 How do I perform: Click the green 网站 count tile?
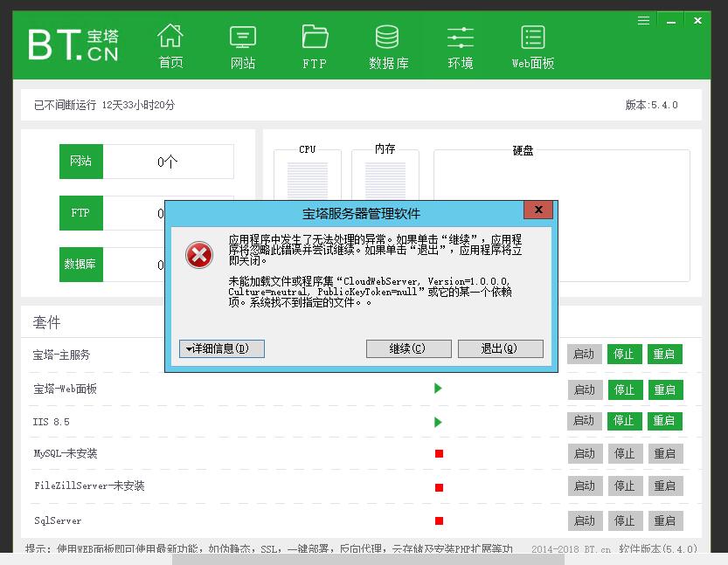click(80, 162)
